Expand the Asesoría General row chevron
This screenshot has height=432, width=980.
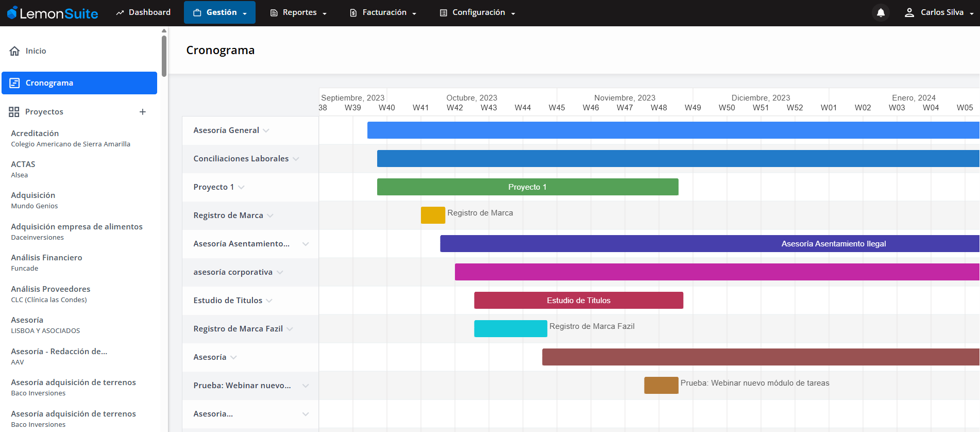click(x=266, y=130)
